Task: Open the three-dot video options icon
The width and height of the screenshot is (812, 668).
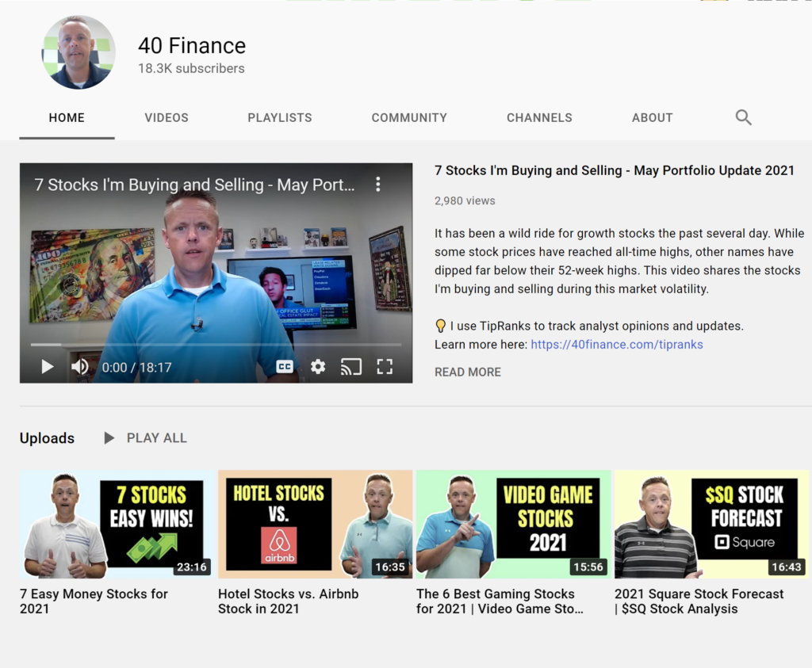Action: (x=378, y=184)
